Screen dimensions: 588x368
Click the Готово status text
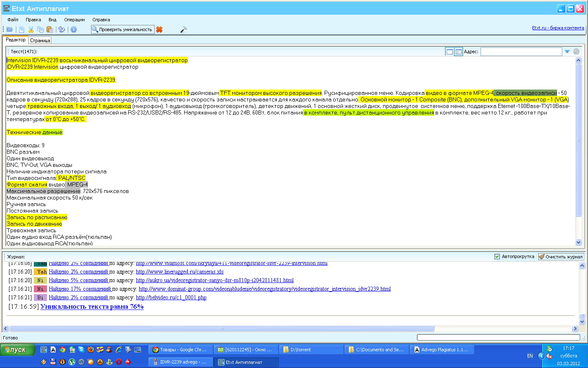[x=10, y=338]
